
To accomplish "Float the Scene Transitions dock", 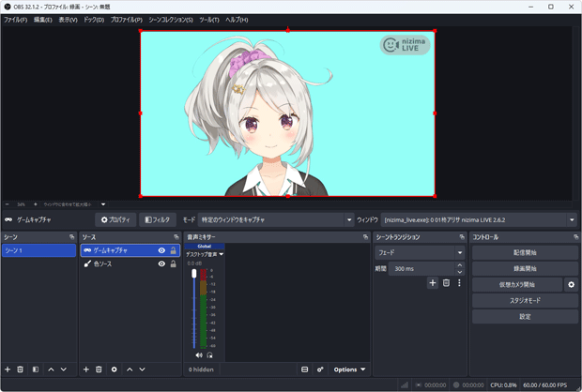I will click(x=462, y=237).
